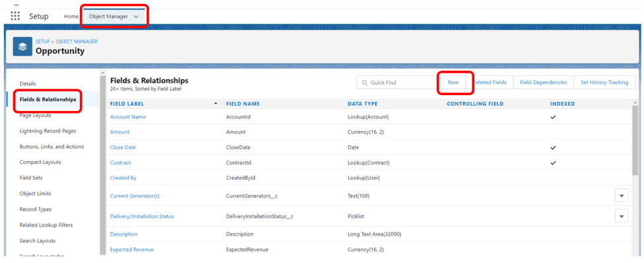Click the DeliveryInstallationStatus__c field name cell
This screenshot has width=644, height=263.
point(260,216)
